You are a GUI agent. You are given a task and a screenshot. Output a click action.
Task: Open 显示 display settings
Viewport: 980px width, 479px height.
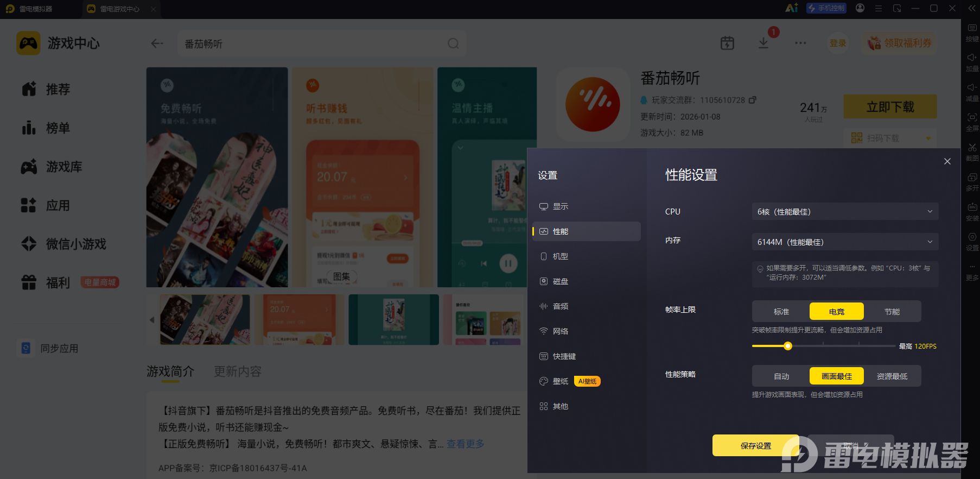coord(587,206)
